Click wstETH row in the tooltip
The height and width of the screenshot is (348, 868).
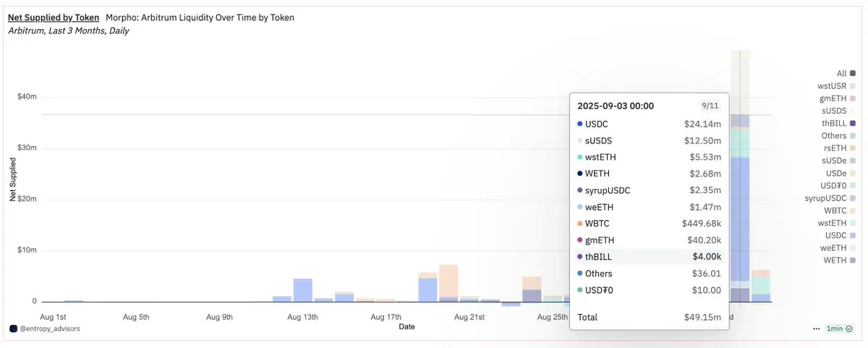pyautogui.click(x=649, y=157)
